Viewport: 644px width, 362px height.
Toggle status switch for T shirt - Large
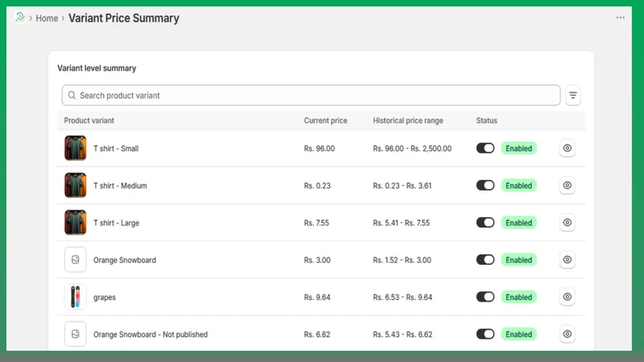485,223
